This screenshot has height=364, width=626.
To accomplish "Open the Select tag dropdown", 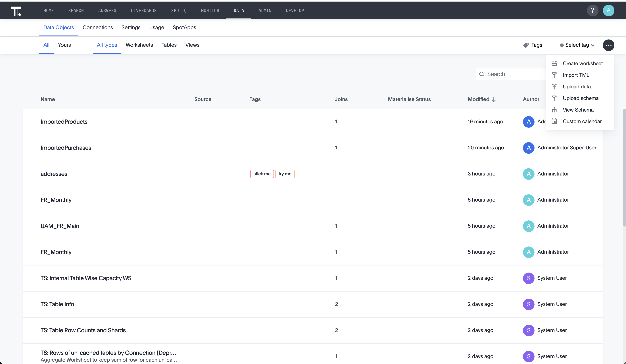I will (x=577, y=45).
